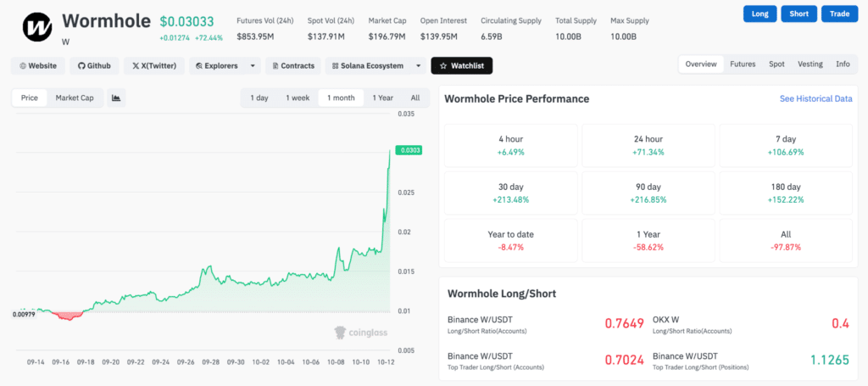This screenshot has height=386, width=868.
Task: Switch to the Vesting tab
Action: coord(810,64)
